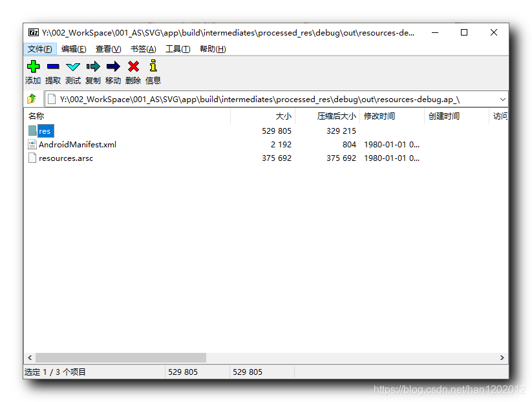Open the 帮助(H) menu

pyautogui.click(x=213, y=49)
